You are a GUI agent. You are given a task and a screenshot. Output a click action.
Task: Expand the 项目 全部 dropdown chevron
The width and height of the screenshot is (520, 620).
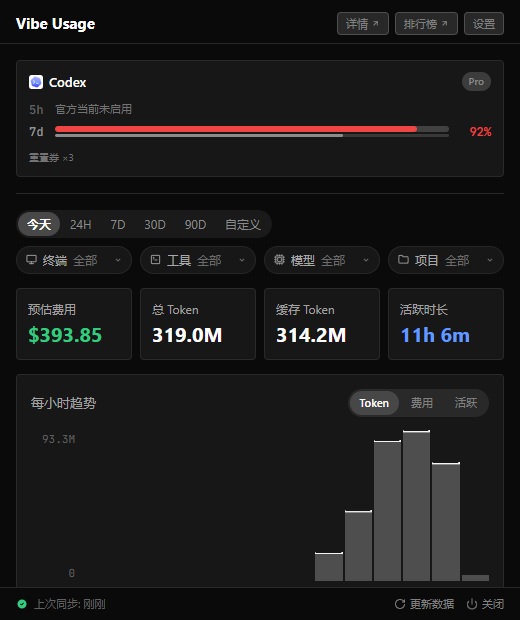click(490, 260)
